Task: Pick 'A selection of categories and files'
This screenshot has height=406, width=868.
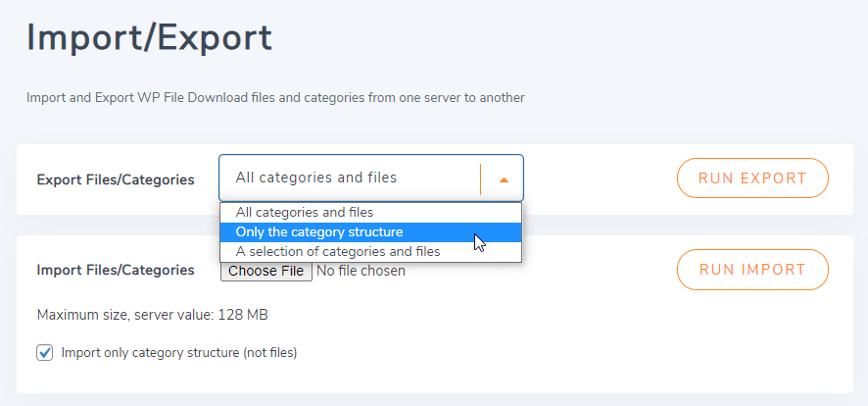Action: 337,252
